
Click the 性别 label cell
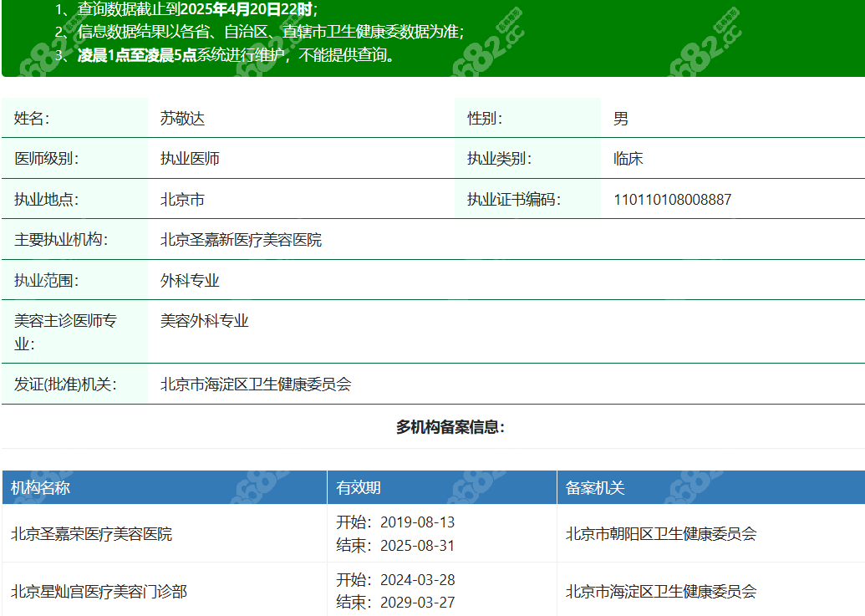tap(527, 118)
